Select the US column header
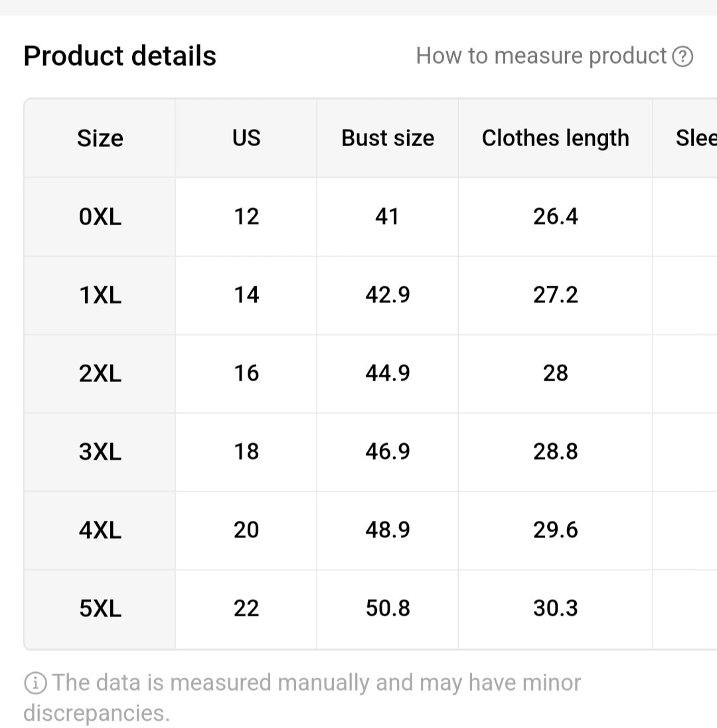This screenshot has width=717, height=728. click(246, 138)
